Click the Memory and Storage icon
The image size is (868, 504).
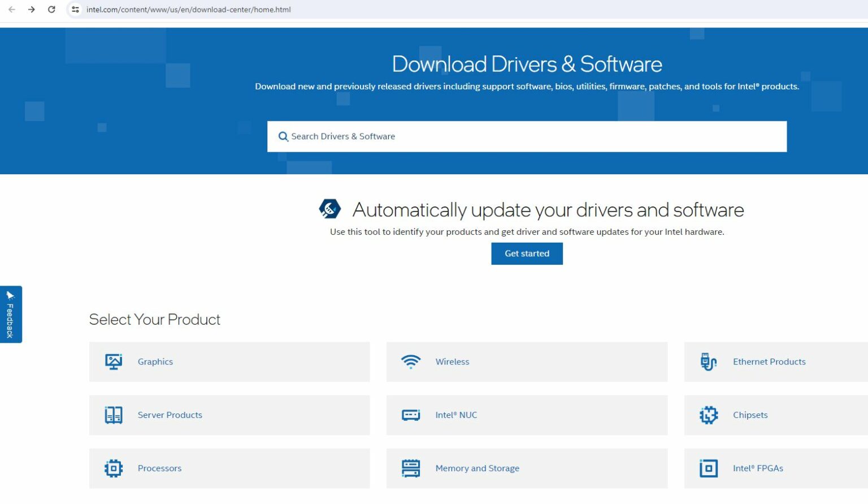pyautogui.click(x=411, y=468)
